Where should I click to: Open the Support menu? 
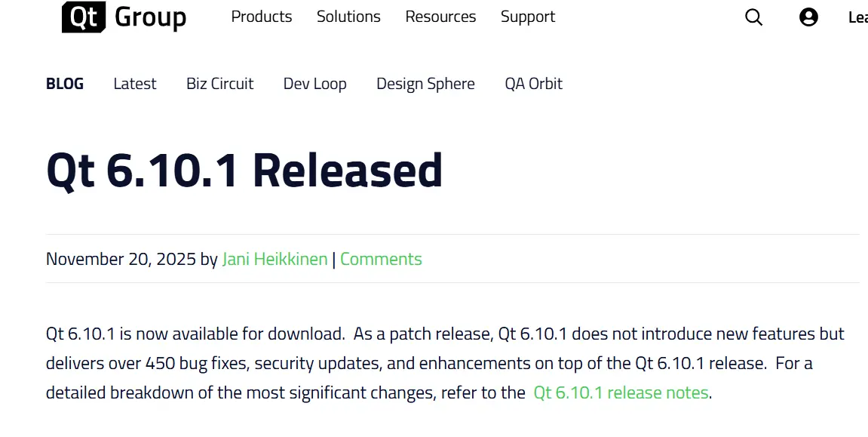tap(527, 17)
